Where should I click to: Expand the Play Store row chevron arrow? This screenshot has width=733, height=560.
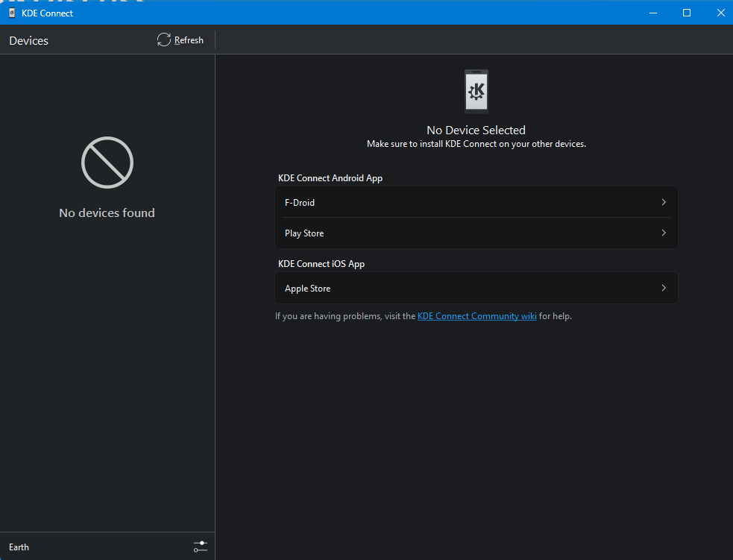click(663, 233)
